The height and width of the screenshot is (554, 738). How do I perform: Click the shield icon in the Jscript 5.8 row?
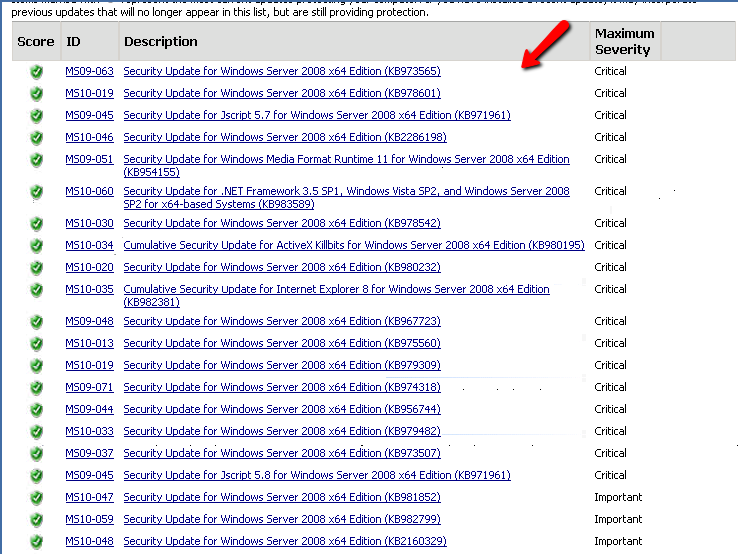pos(36,475)
